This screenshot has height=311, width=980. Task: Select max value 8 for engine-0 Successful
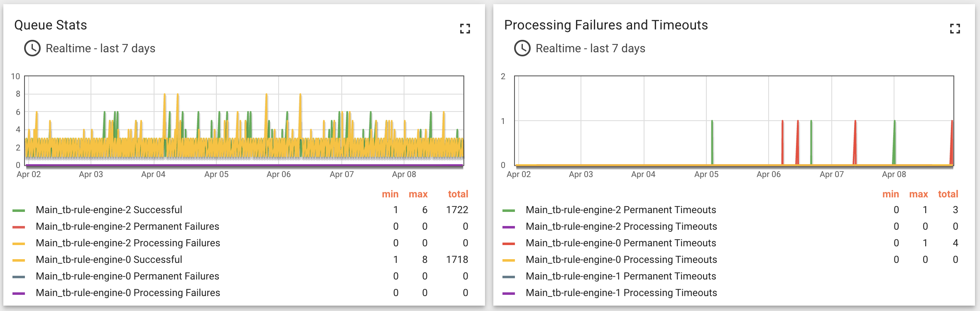coord(425,260)
